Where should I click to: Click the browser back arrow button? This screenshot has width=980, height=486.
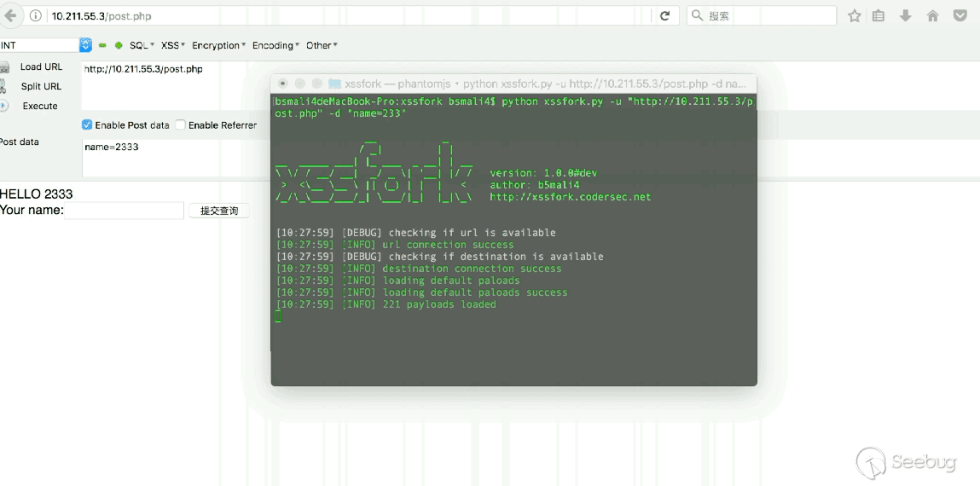tap(10, 15)
